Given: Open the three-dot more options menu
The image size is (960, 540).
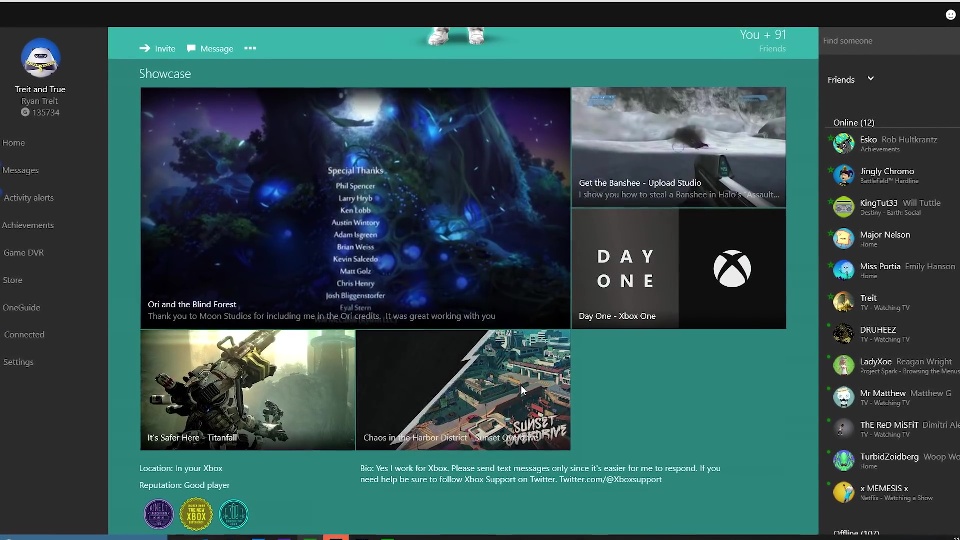Looking at the screenshot, I should (250, 48).
